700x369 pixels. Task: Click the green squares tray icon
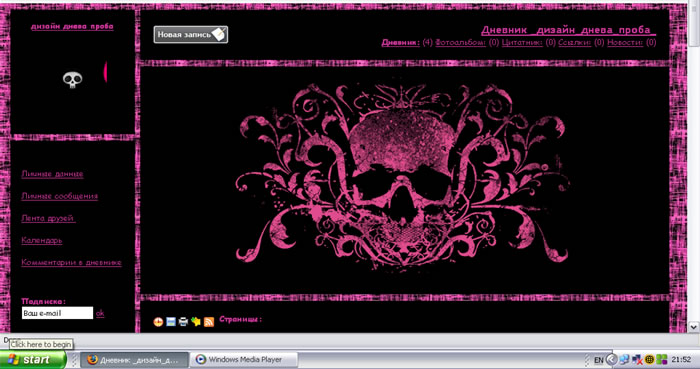(x=662, y=360)
